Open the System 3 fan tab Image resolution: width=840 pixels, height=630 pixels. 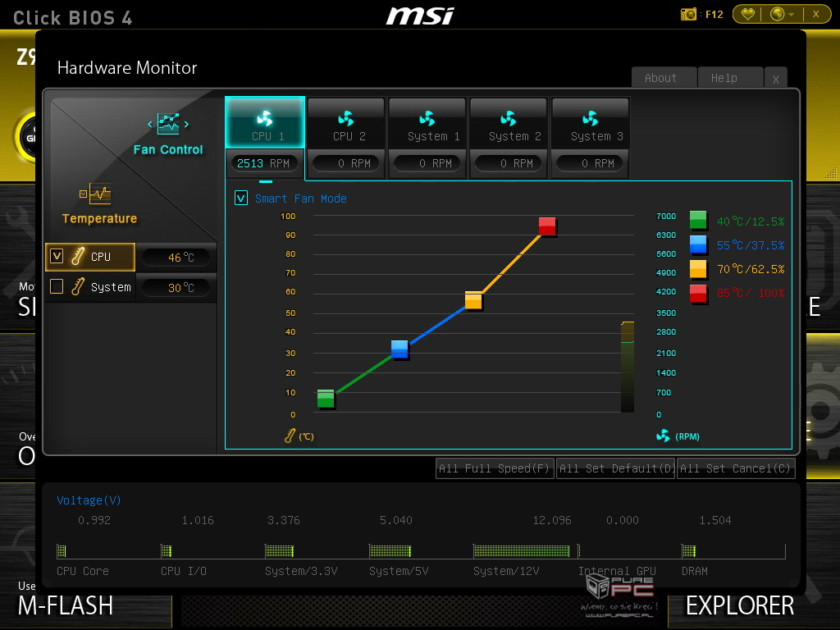point(590,123)
